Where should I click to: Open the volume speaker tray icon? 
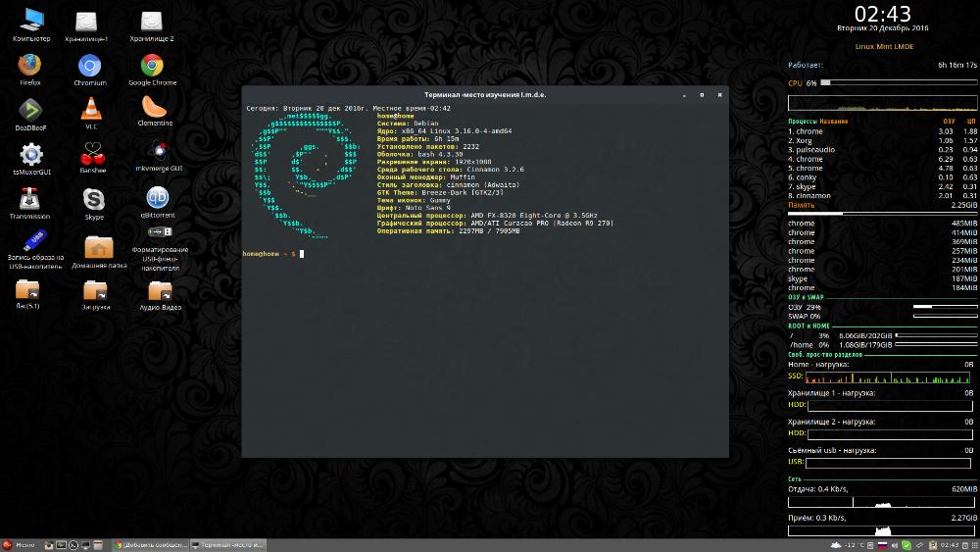895,545
